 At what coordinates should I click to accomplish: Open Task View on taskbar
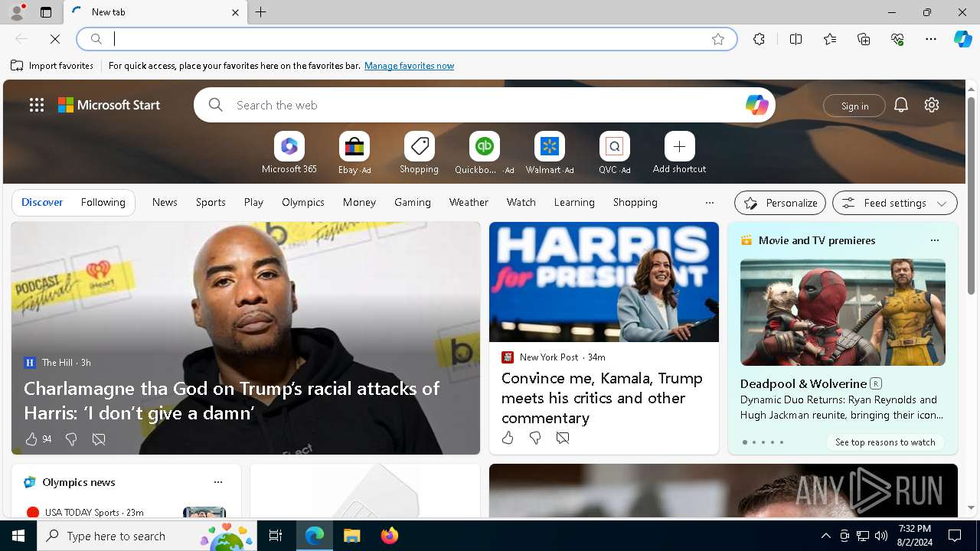pyautogui.click(x=276, y=536)
